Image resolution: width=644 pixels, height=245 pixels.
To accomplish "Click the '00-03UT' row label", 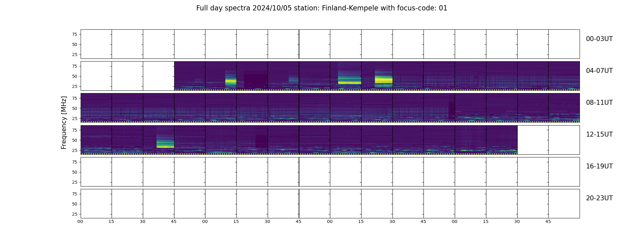I will click(599, 39).
